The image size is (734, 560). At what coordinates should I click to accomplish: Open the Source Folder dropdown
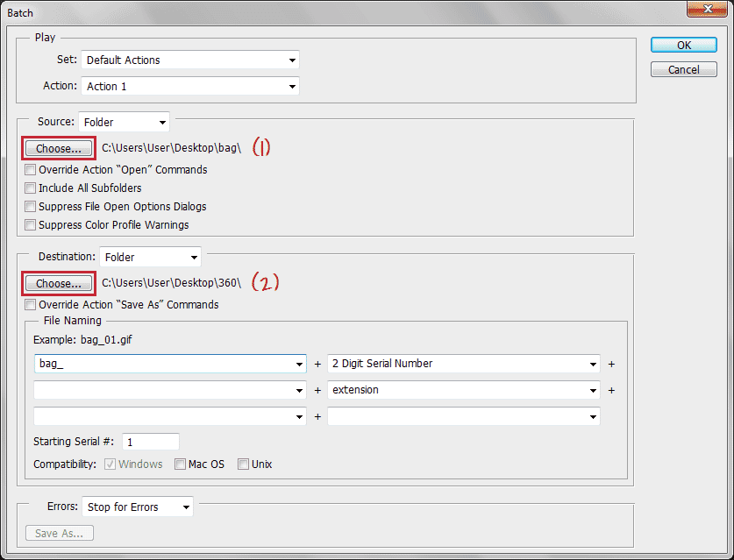pyautogui.click(x=124, y=123)
